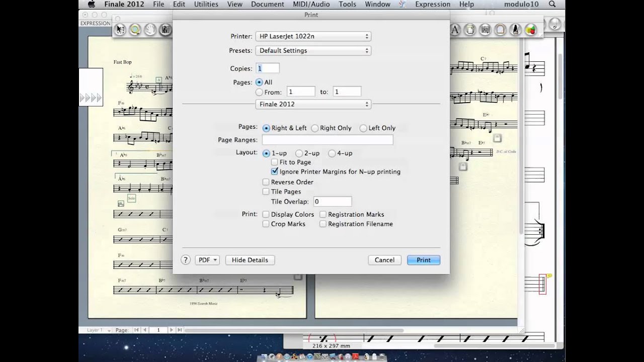Image resolution: width=644 pixels, height=362 pixels.
Task: Cancel the print dialog
Action: pos(384,260)
